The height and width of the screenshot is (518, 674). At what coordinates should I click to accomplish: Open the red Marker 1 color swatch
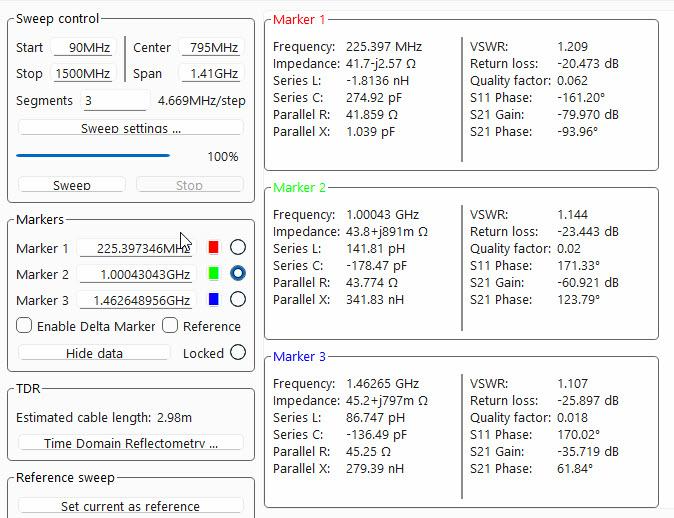click(x=214, y=247)
